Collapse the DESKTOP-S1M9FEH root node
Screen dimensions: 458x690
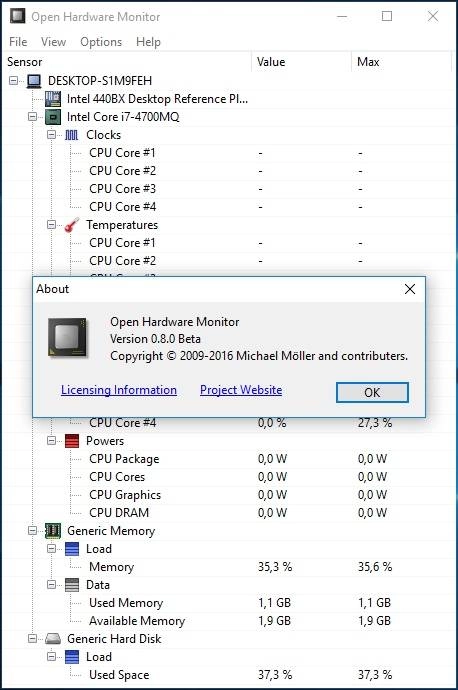click(14, 81)
